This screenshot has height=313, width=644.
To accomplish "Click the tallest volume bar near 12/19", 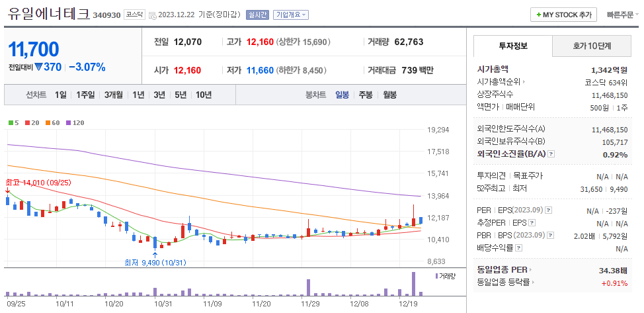I will tap(414, 284).
